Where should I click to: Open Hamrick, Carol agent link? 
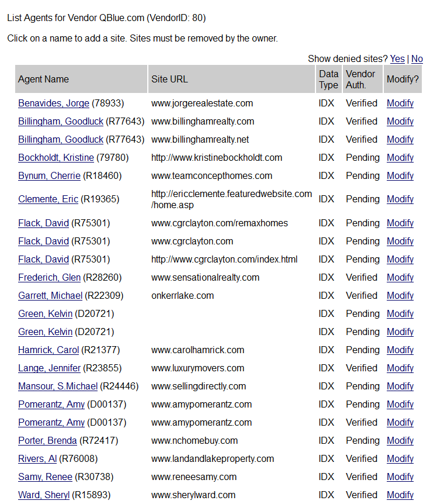point(48,350)
